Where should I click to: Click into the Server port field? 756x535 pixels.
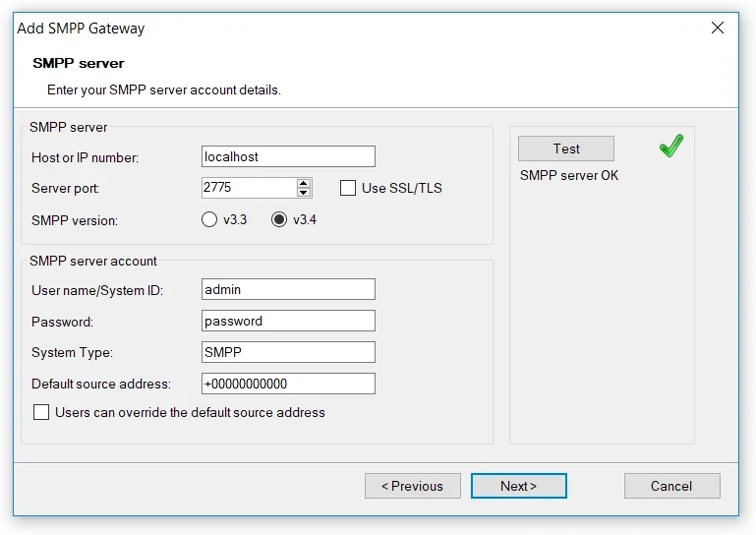[x=249, y=188]
